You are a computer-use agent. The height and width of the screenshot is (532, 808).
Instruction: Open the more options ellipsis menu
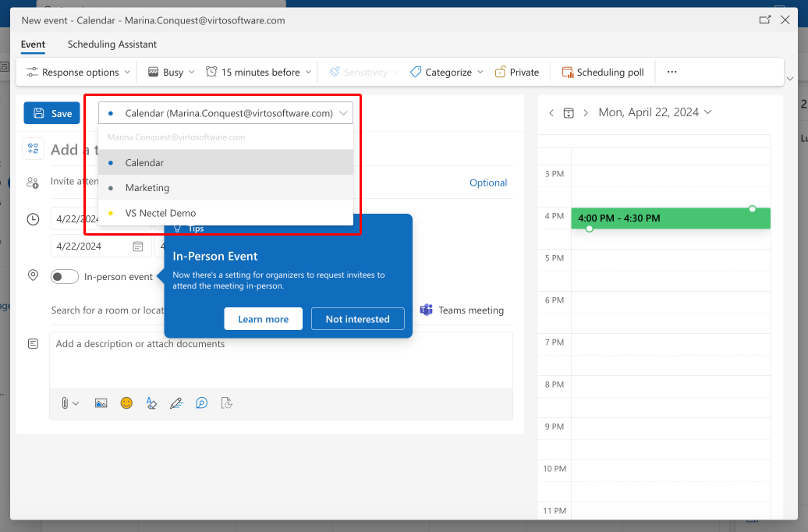tap(672, 72)
